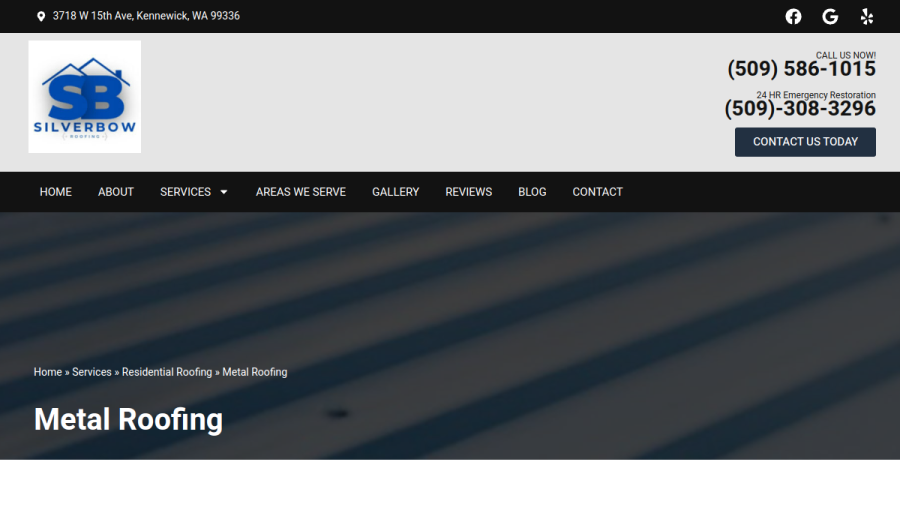This screenshot has height=506, width=900.
Task: Open the Blog menu item
Action: tap(532, 192)
